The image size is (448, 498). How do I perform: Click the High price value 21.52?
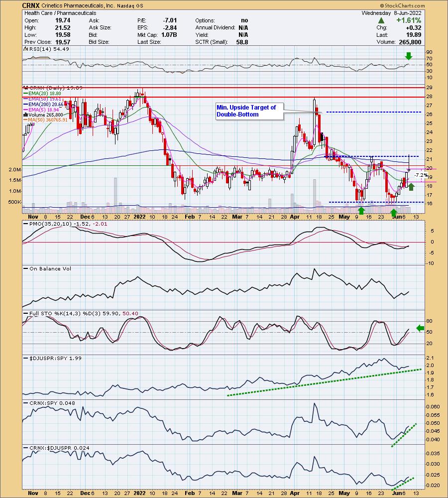pyautogui.click(x=62, y=27)
